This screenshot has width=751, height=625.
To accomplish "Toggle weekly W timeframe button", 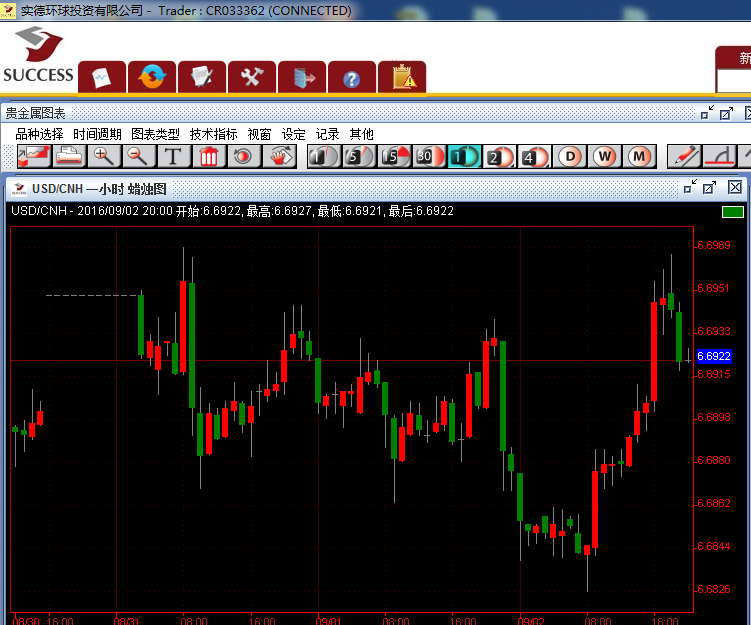I will click(605, 156).
